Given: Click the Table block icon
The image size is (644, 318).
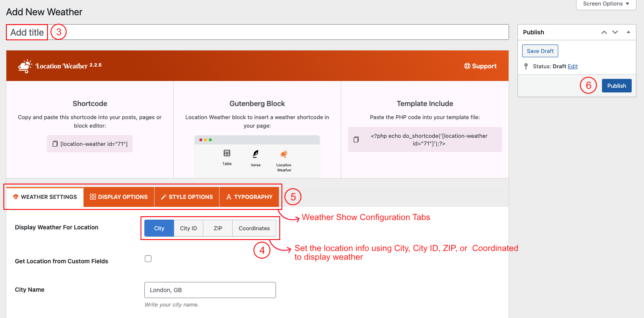Looking at the screenshot, I should [x=227, y=153].
